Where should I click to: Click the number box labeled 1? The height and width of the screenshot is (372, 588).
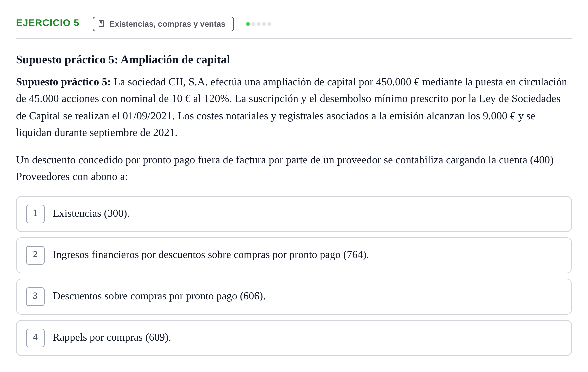(35, 214)
